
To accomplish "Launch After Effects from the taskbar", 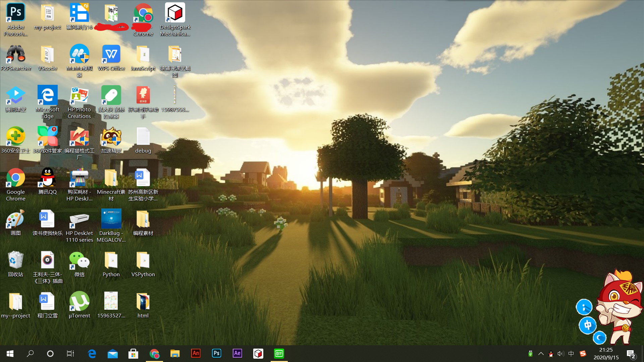I will 237,354.
